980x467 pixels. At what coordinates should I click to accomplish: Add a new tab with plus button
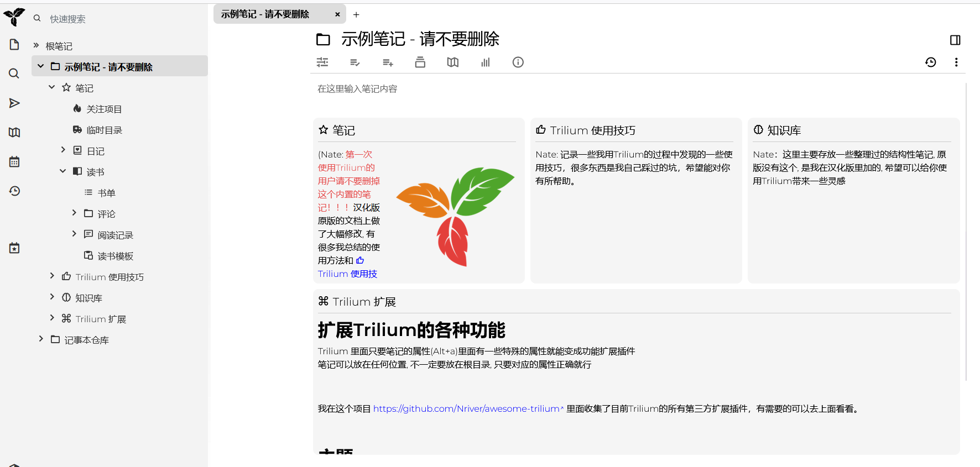356,15
